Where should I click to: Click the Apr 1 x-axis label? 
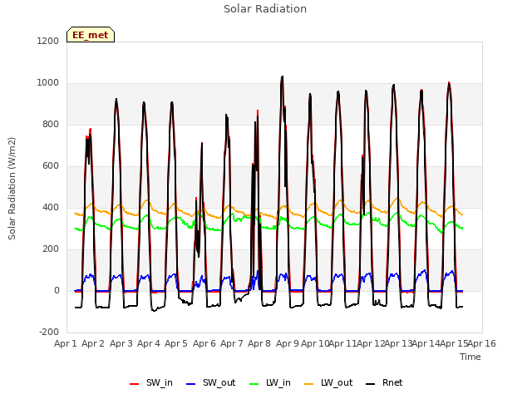(x=66, y=343)
